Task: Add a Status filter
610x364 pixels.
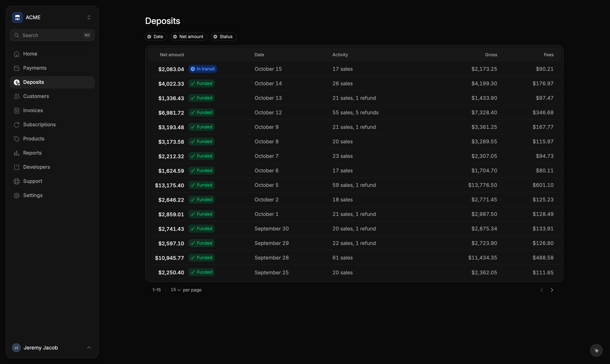Action: click(x=223, y=36)
